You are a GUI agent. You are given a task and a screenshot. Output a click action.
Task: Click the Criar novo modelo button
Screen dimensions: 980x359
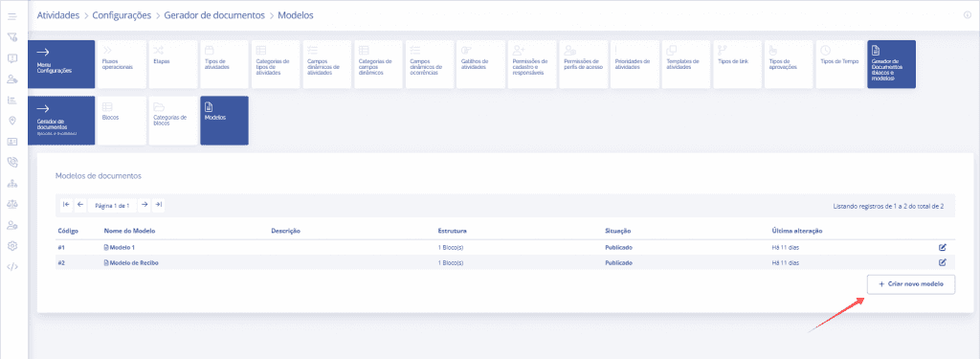911,284
